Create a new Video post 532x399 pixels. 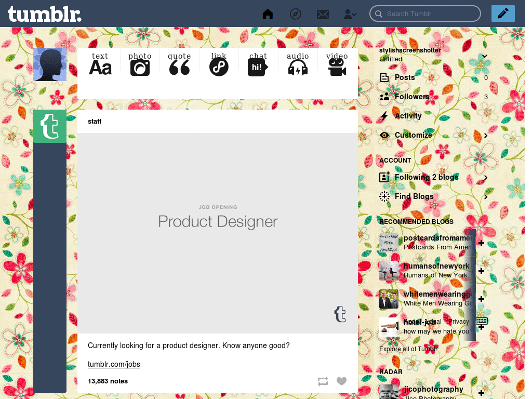point(337,64)
